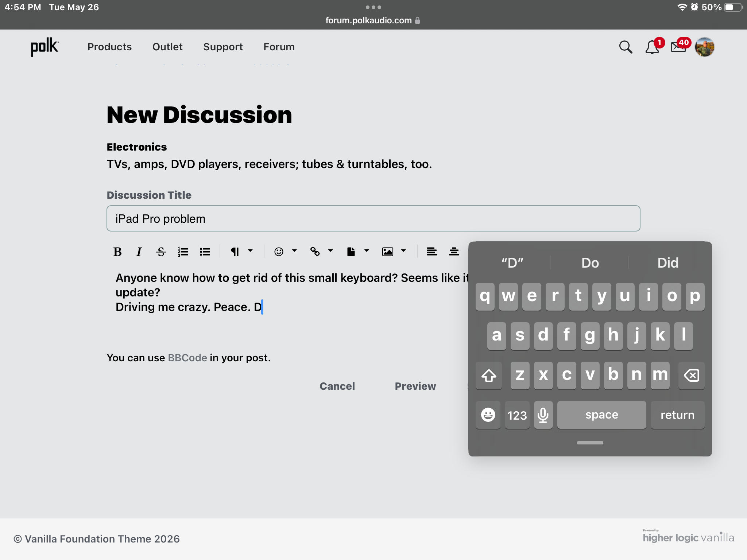Tap the q key
Viewport: 747px width, 560px height.
click(485, 297)
